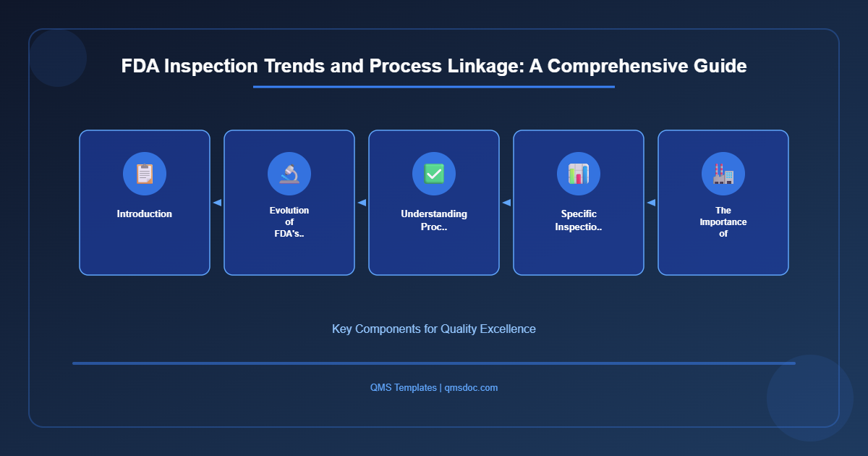Click the Key Components for Quality Excellence heading

click(x=434, y=329)
